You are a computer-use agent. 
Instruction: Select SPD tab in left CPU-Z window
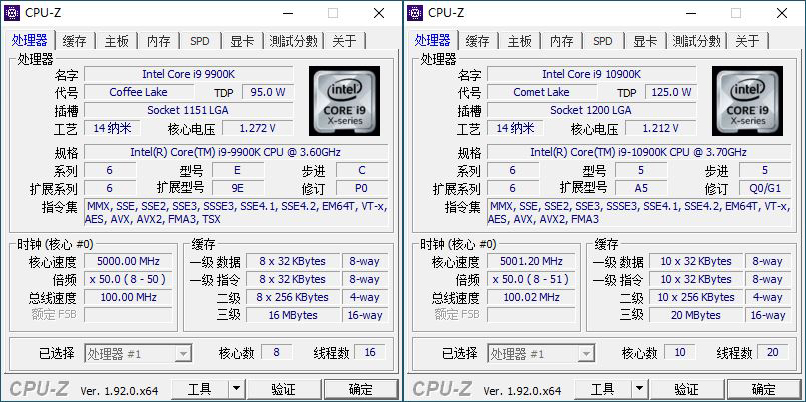pos(200,41)
